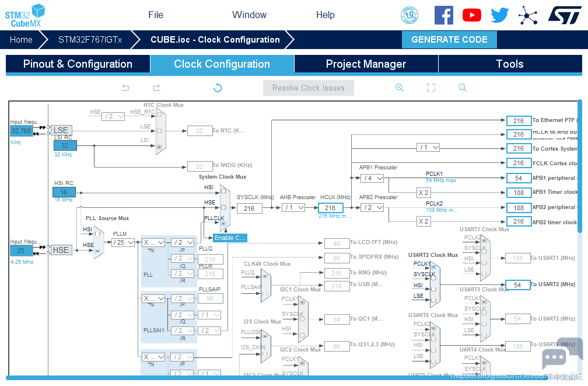Reset clock configuration with refresh icon
588x386 pixels.
coord(218,88)
